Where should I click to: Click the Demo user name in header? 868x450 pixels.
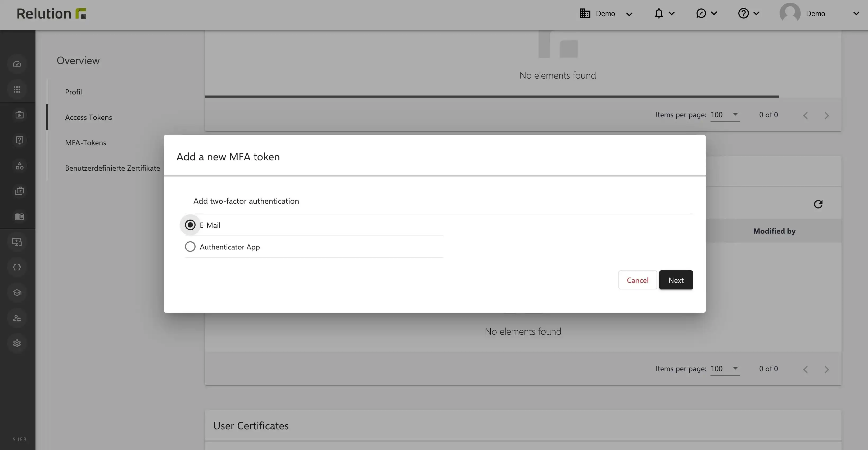click(815, 13)
